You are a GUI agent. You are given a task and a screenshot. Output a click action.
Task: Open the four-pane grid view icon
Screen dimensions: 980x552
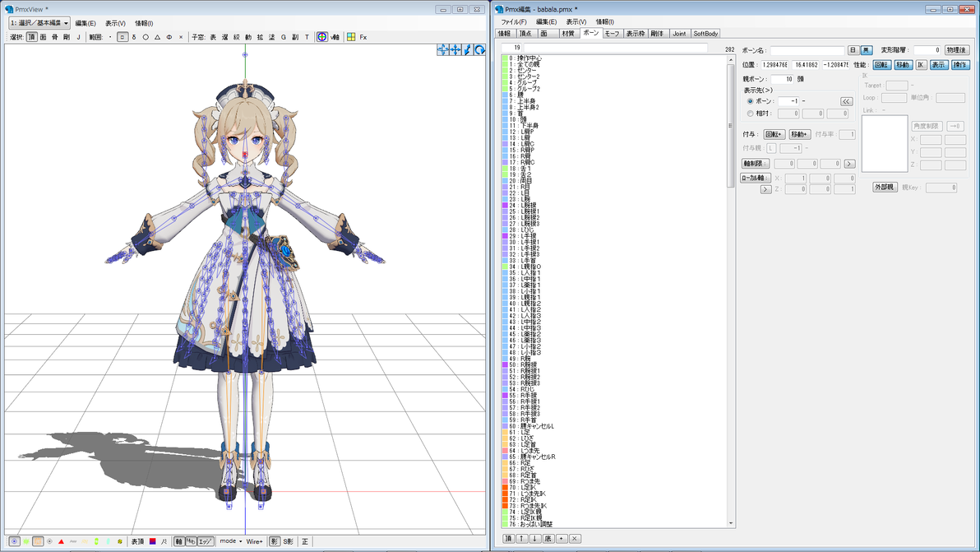[351, 38]
